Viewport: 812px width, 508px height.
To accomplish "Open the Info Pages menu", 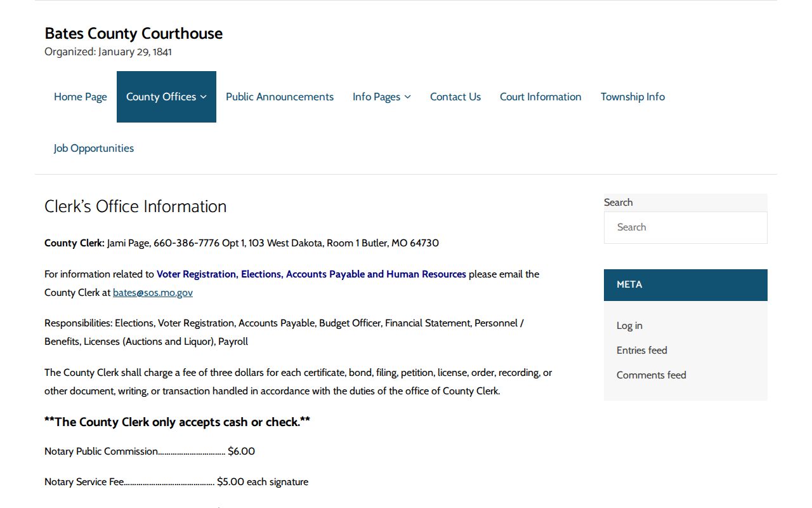I will pos(381,97).
